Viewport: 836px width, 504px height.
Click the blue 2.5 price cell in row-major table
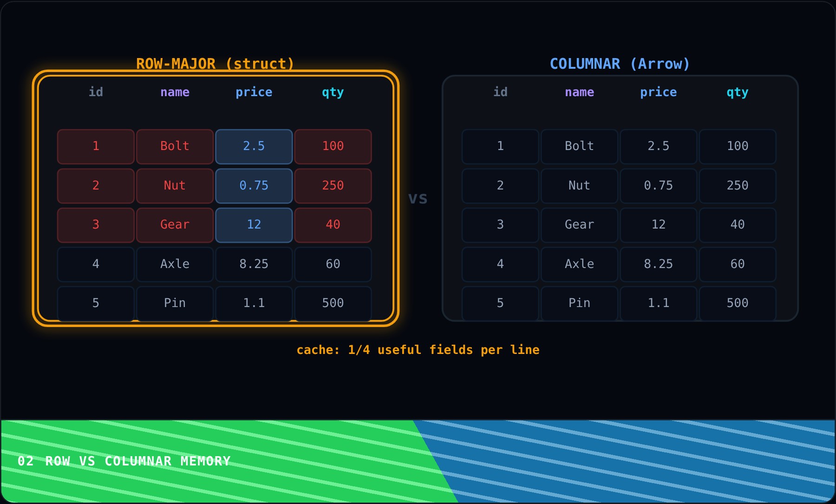(254, 147)
